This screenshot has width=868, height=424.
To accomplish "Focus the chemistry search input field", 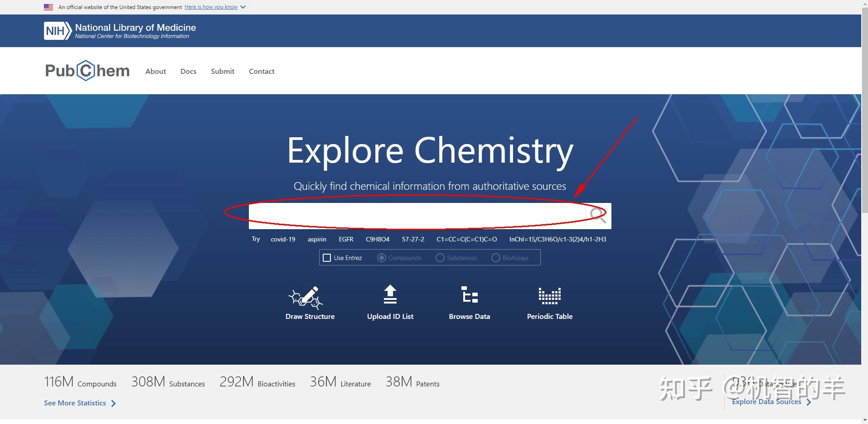I will [x=417, y=216].
